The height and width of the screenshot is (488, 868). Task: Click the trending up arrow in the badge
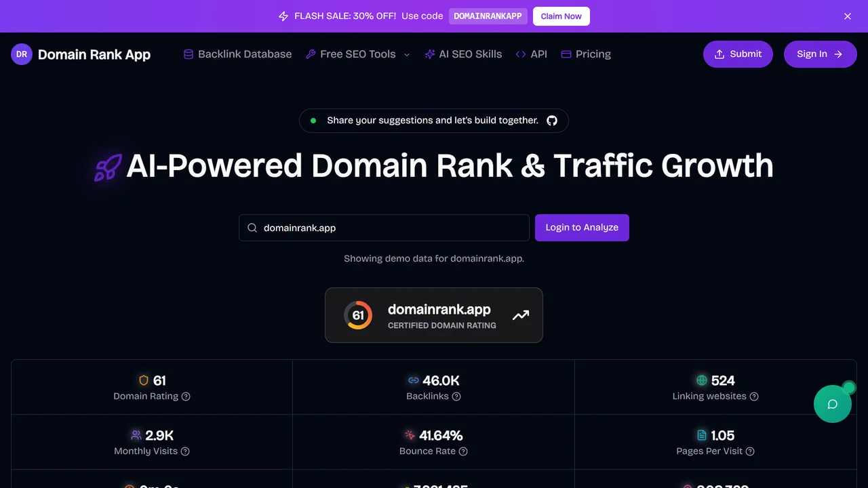click(x=521, y=315)
